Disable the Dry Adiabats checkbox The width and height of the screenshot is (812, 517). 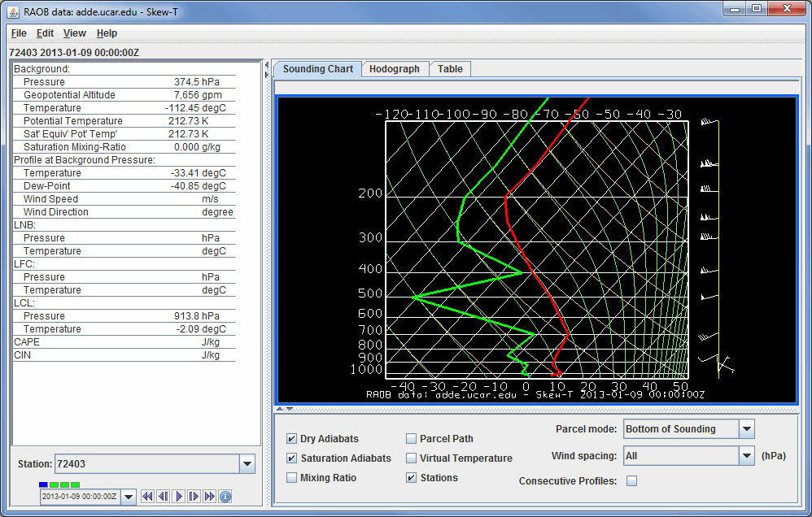[292, 439]
